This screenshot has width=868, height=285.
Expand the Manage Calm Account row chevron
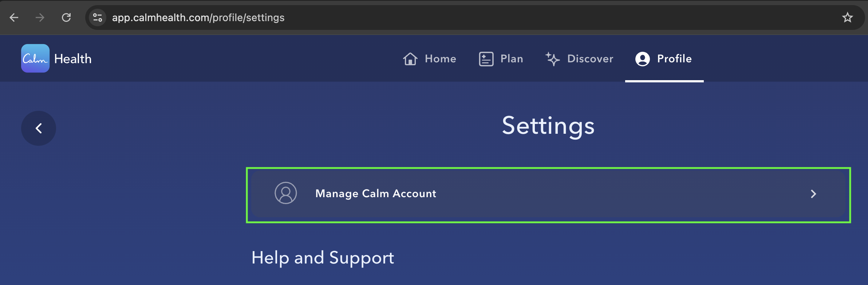click(814, 194)
